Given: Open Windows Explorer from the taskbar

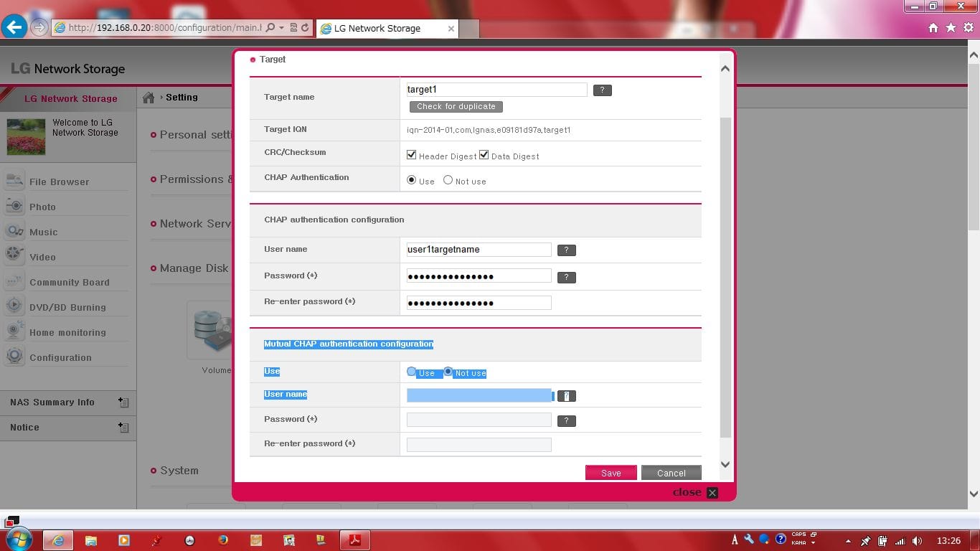Looking at the screenshot, I should pos(91,540).
